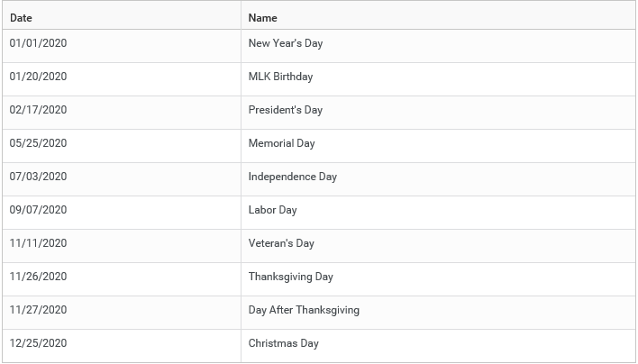This screenshot has width=638, height=364.
Task: Click the Thanksgiving Day entry
Action: coord(291,277)
